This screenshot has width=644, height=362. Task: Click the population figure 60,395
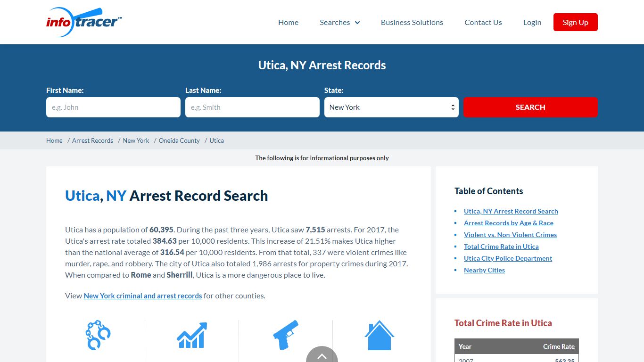point(161,230)
